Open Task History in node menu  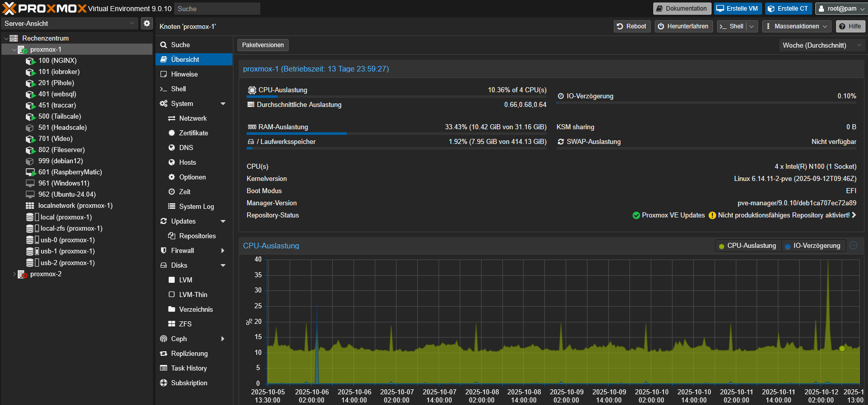point(188,369)
